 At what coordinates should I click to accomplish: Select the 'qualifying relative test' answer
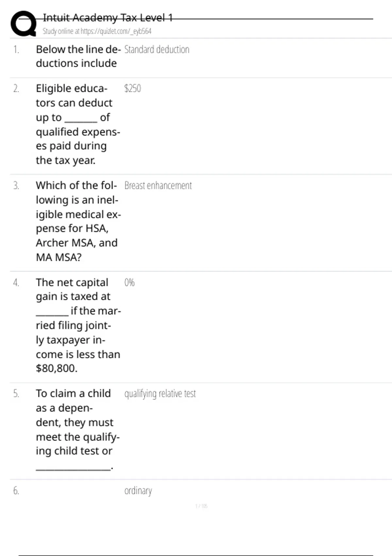click(x=160, y=393)
